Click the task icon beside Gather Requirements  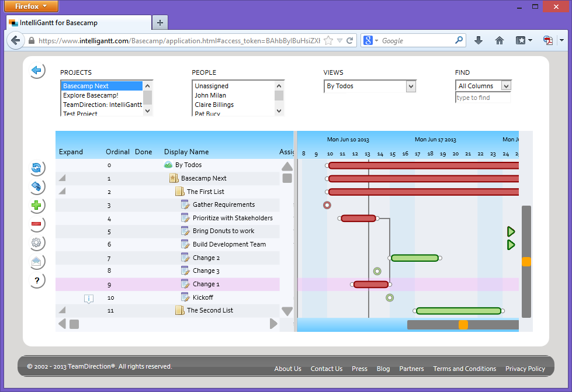click(x=185, y=204)
